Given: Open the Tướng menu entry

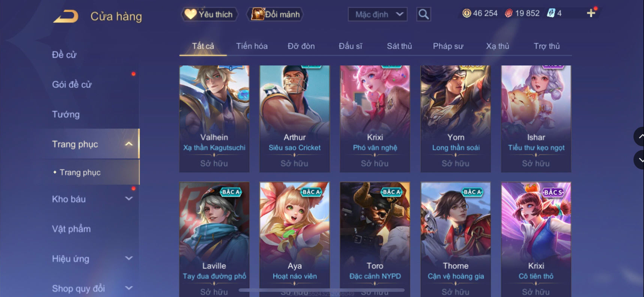Looking at the screenshot, I should point(66,114).
